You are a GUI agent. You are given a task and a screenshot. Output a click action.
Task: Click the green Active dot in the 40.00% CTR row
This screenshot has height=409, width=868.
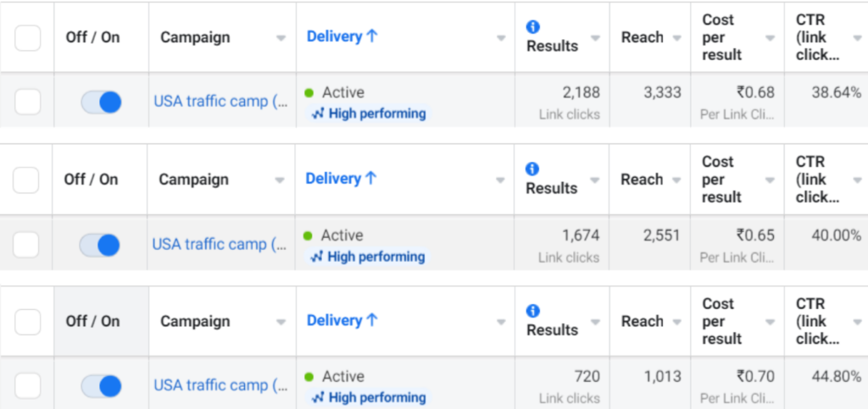pos(308,235)
